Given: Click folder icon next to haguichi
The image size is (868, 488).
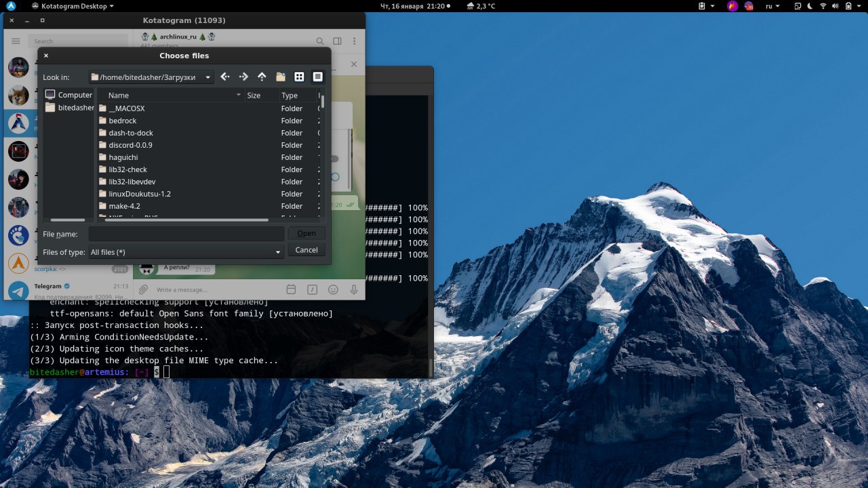Looking at the screenshot, I should coord(103,157).
